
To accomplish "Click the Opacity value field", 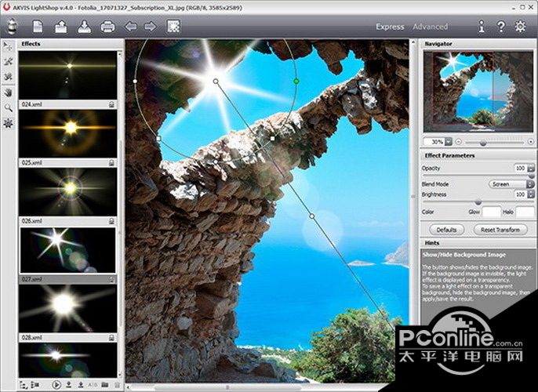I will click(x=521, y=168).
